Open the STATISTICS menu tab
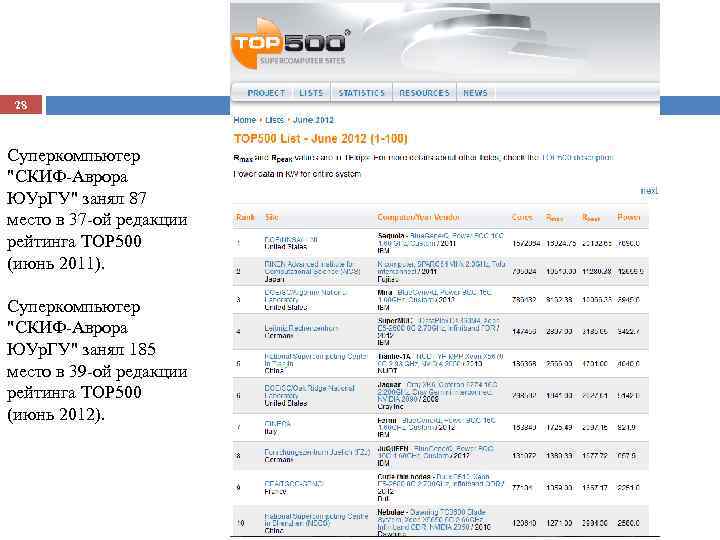 coord(361,93)
